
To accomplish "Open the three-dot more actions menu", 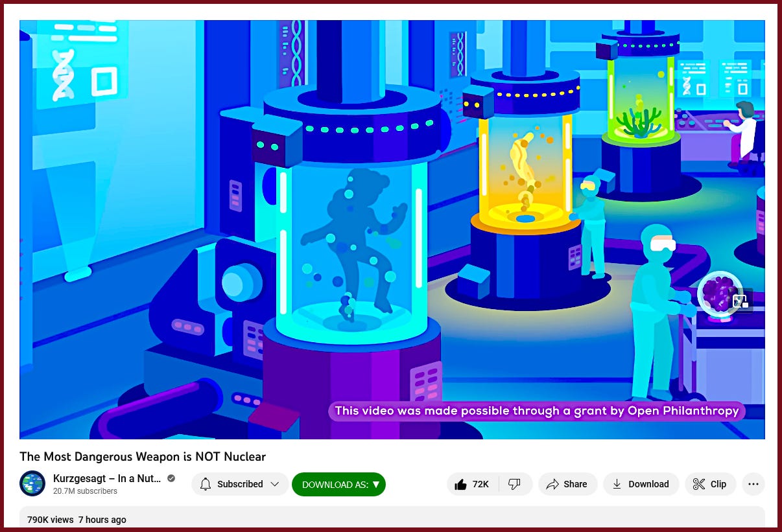I will point(753,484).
